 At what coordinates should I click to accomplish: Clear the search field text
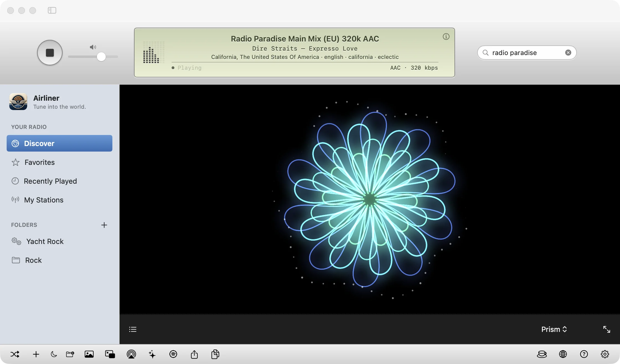(568, 53)
